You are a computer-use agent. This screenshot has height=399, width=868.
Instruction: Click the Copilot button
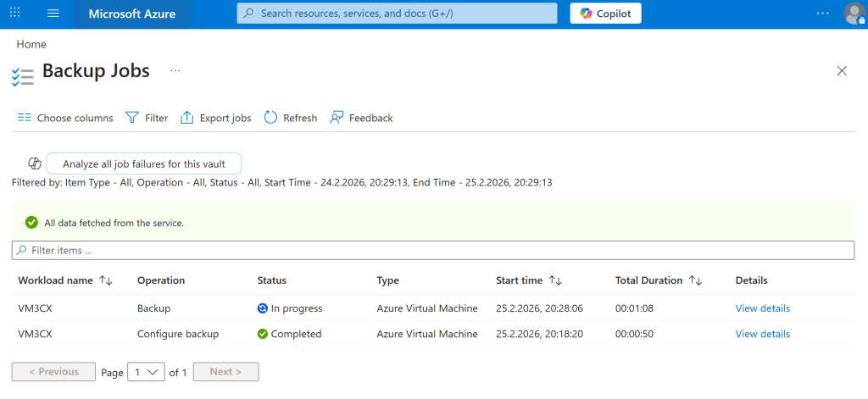605,14
